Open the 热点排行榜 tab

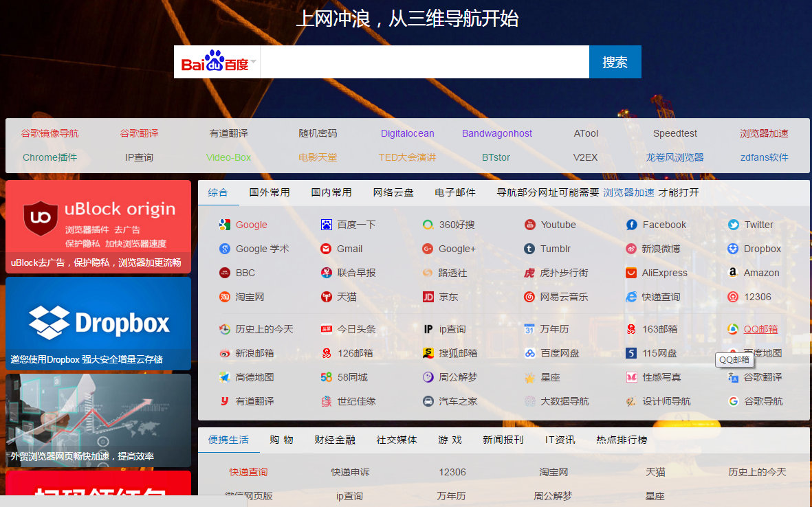pyautogui.click(x=622, y=440)
